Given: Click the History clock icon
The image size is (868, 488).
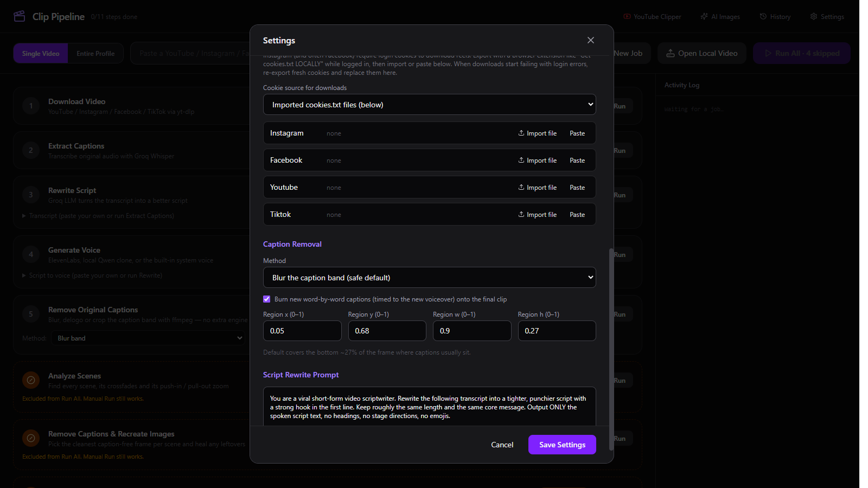Looking at the screenshot, I should [x=763, y=17].
